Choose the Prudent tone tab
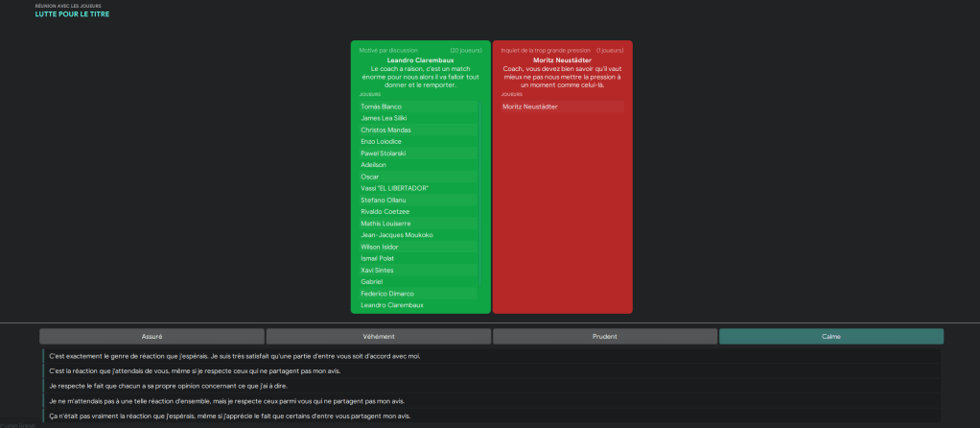Screen dimensions: 980x428 click(604, 337)
